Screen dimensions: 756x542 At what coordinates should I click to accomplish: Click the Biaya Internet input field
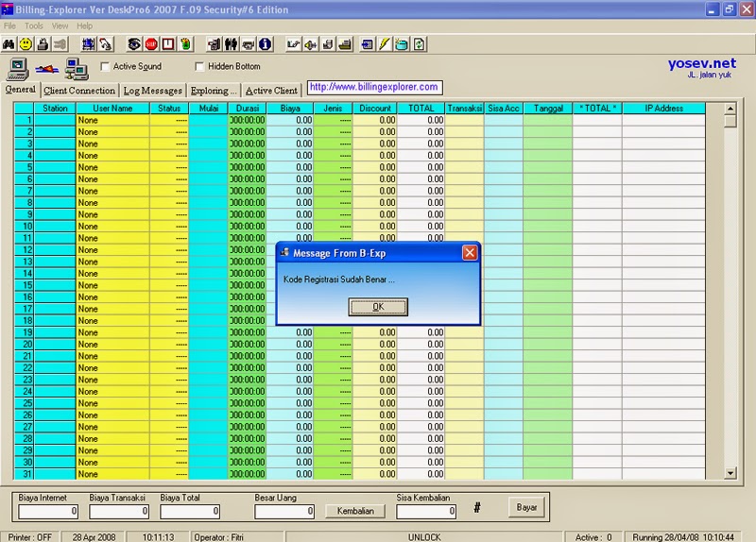coord(48,511)
